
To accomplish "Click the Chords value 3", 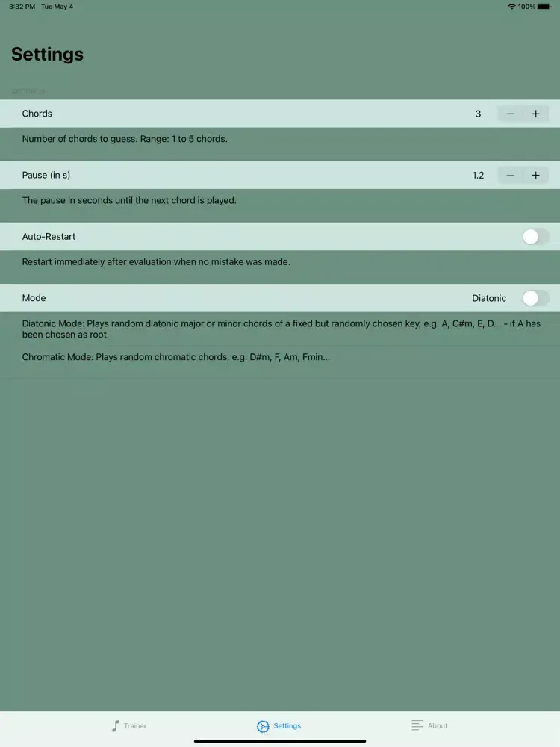I will [478, 114].
